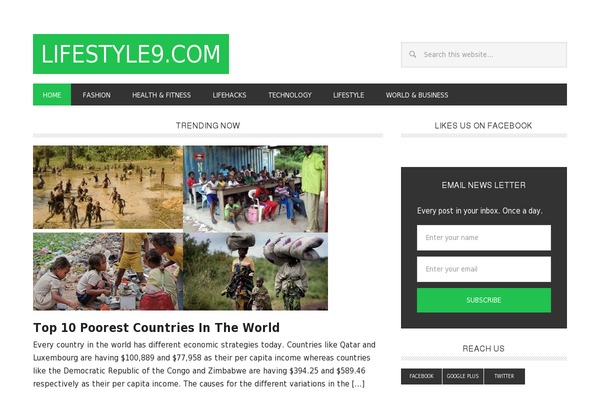Go to Health & Fitness section
600x400 pixels.
161,95
